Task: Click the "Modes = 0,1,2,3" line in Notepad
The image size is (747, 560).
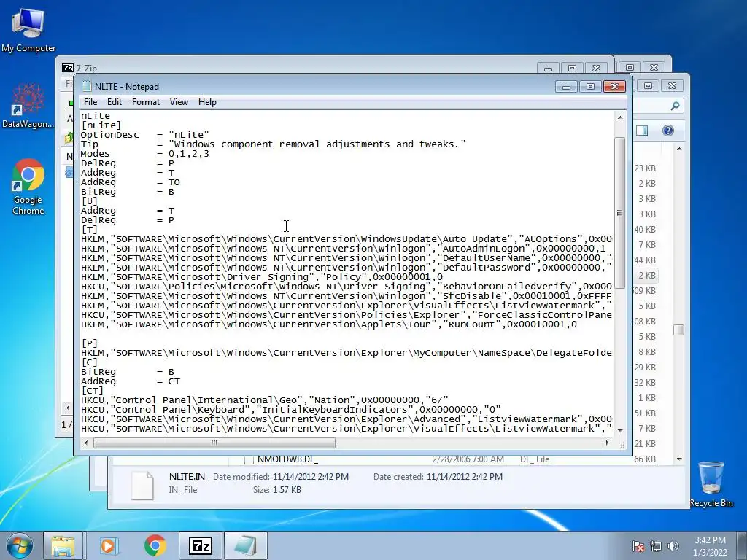Action: [145, 154]
